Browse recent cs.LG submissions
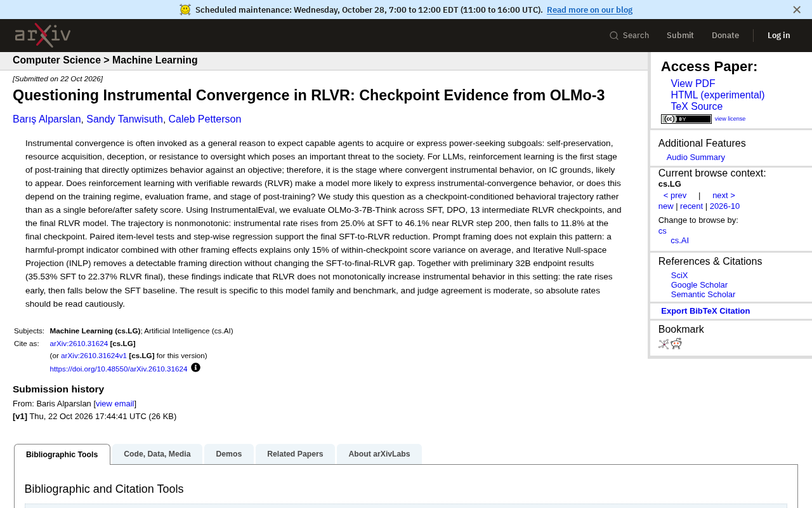This screenshot has width=812, height=508. pos(691,206)
